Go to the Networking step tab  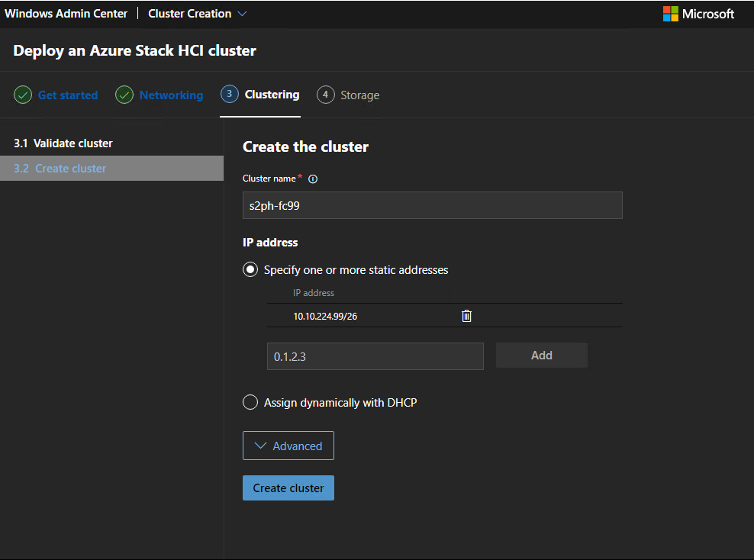coord(171,95)
